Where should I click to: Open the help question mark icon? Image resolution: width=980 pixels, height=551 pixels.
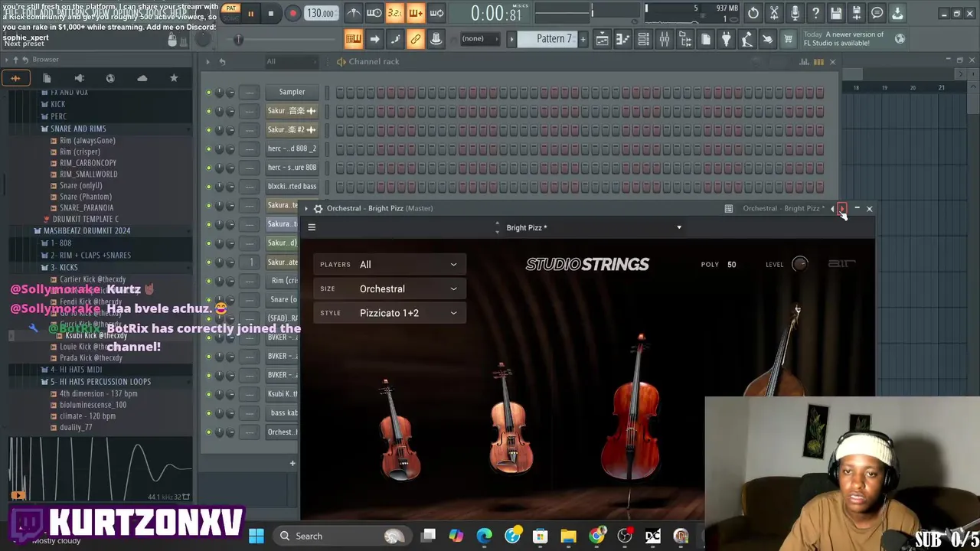tap(815, 13)
